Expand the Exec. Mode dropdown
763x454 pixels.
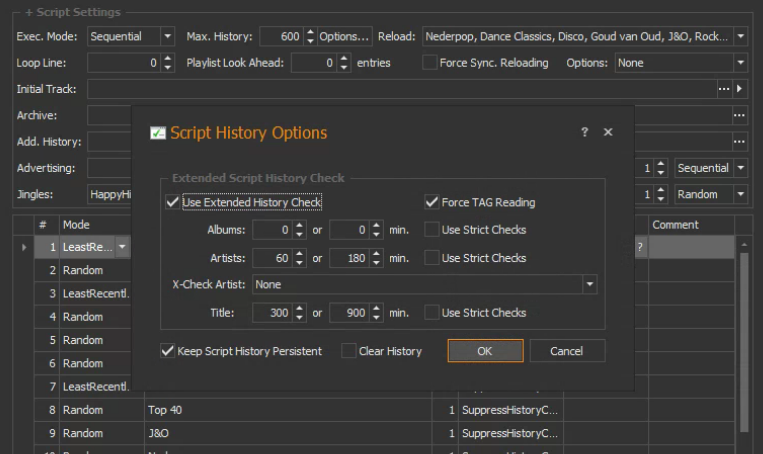tap(167, 36)
